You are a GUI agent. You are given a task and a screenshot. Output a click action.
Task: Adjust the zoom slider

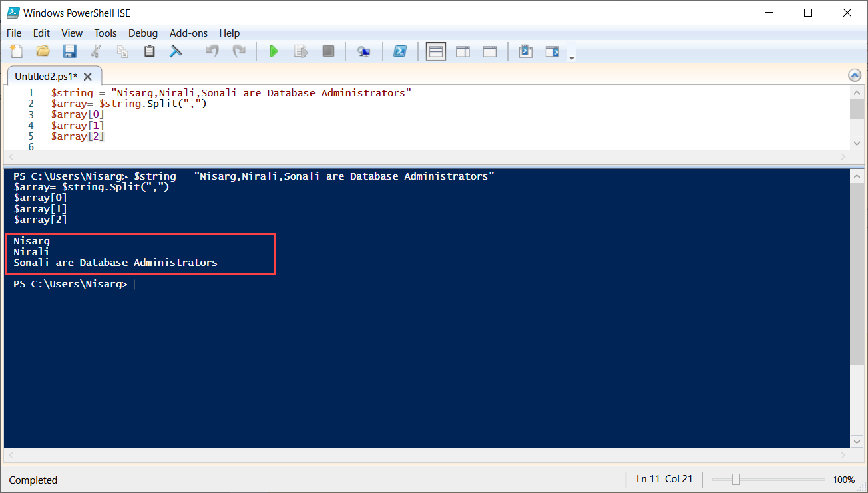(736, 479)
